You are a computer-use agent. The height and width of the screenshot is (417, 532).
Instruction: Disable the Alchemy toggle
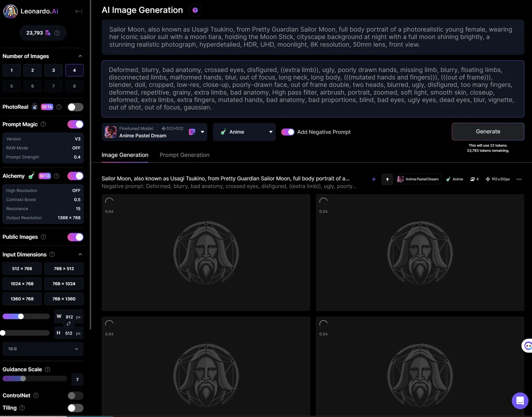(x=75, y=176)
